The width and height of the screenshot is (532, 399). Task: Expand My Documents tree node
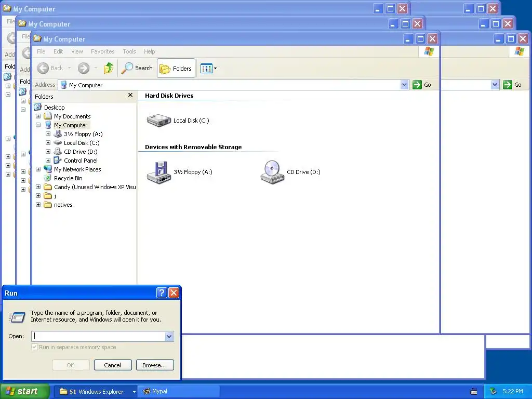pyautogui.click(x=38, y=116)
